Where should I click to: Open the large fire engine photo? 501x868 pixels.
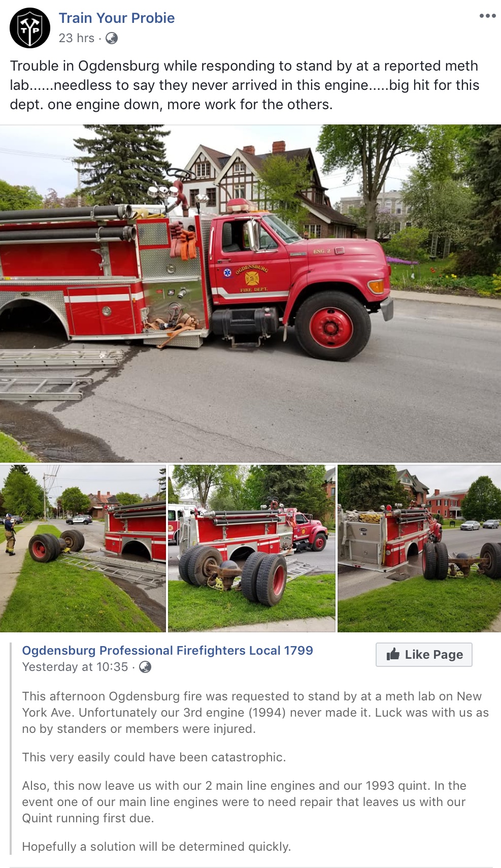250,293
